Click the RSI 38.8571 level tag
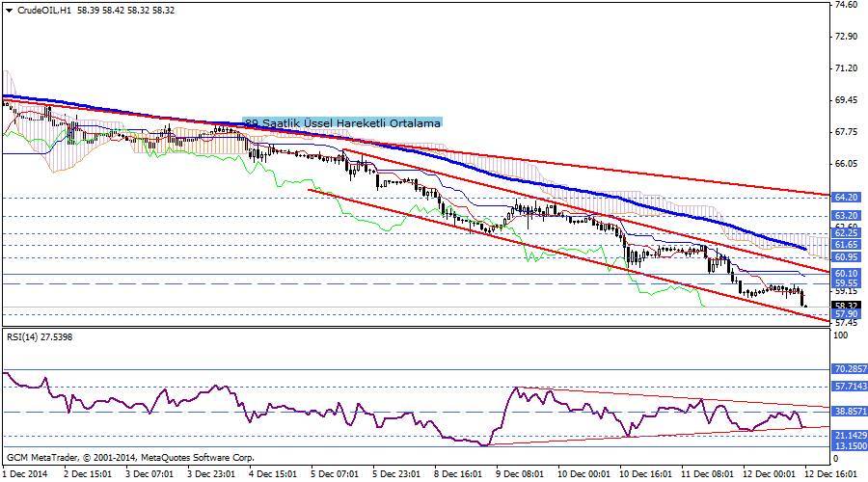The width and height of the screenshot is (868, 482). click(x=848, y=412)
